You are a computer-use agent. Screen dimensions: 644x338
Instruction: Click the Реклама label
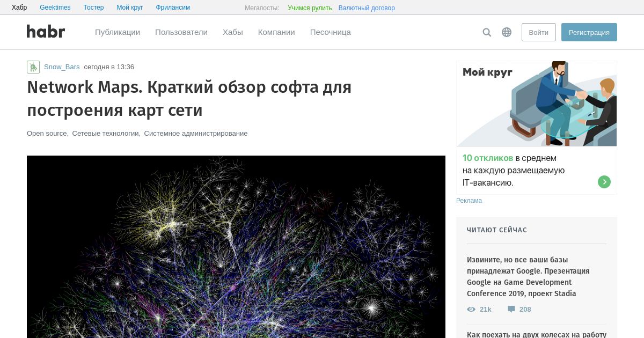[469, 201]
